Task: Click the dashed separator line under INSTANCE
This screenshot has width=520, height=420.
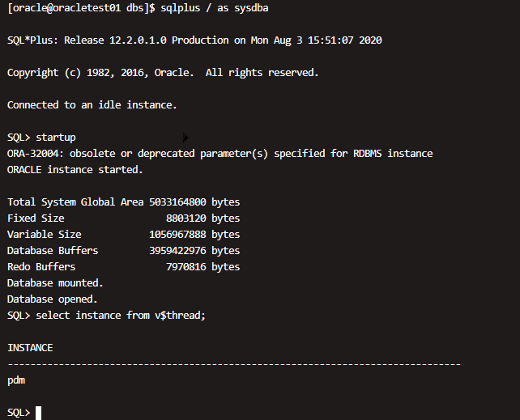Action: pyautogui.click(x=234, y=364)
